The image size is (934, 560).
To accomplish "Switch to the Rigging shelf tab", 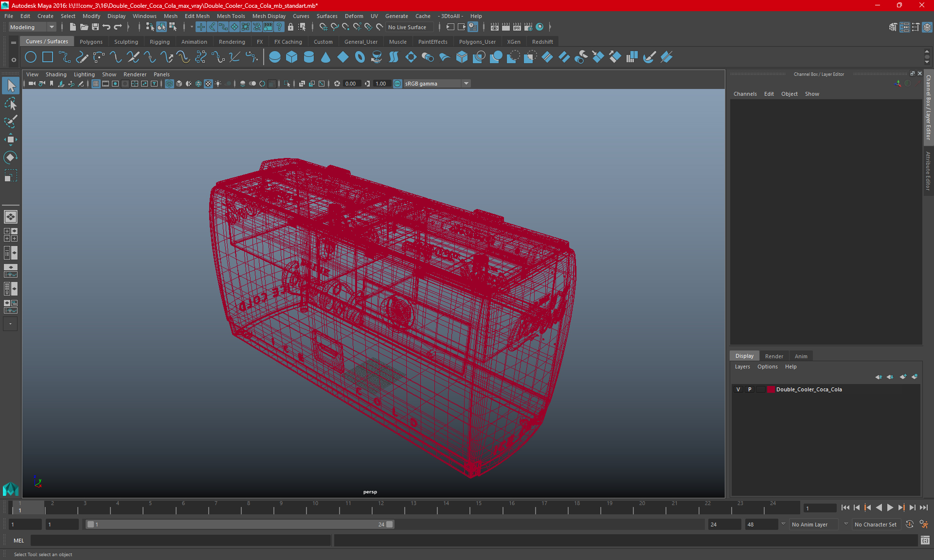I will coord(160,42).
